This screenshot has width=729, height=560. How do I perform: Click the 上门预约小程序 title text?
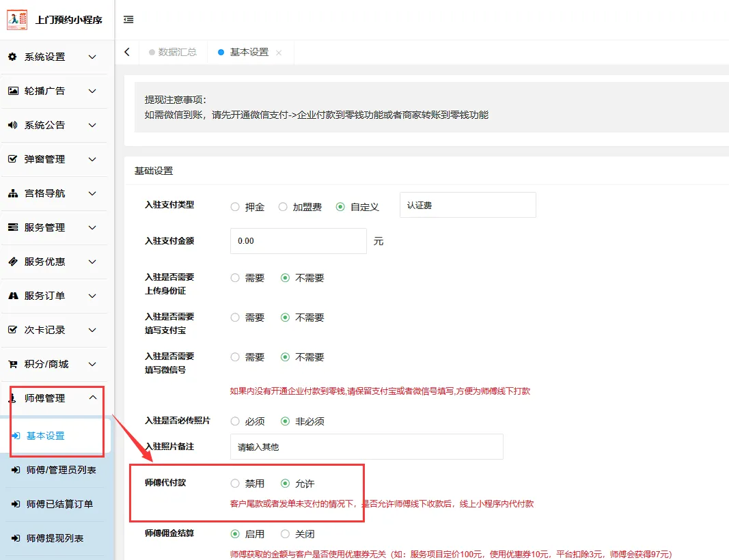(x=69, y=20)
